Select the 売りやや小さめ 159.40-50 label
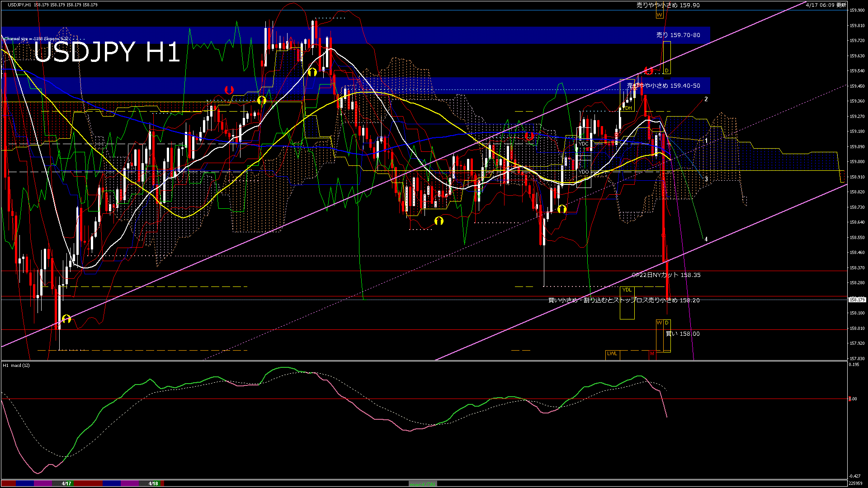 click(x=664, y=85)
